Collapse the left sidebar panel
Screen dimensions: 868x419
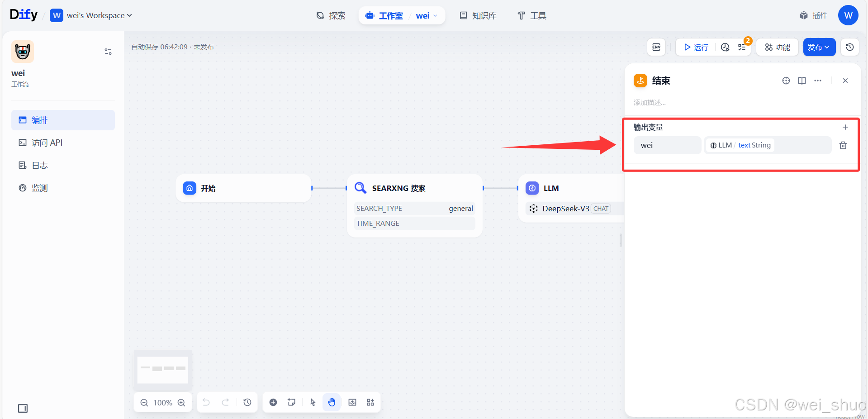tap(23, 408)
